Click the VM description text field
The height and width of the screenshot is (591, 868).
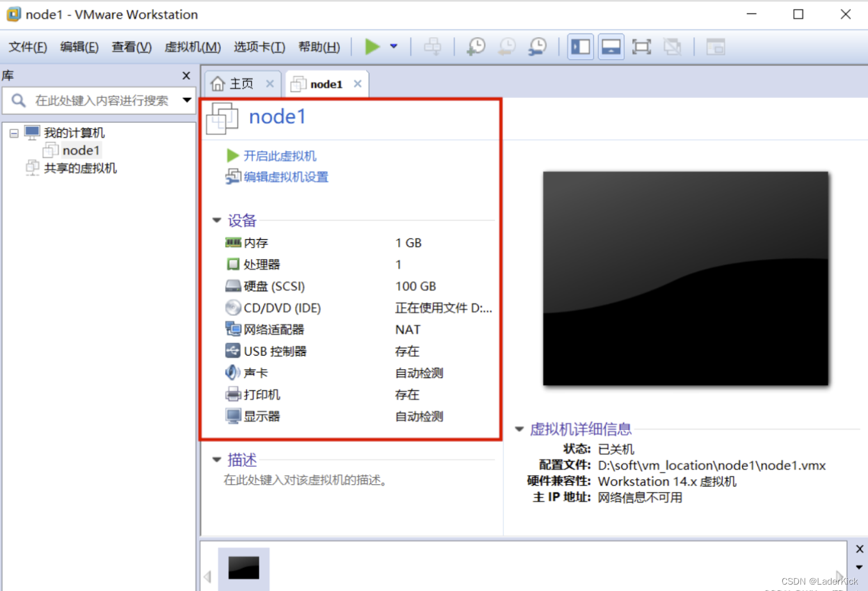[x=305, y=480]
